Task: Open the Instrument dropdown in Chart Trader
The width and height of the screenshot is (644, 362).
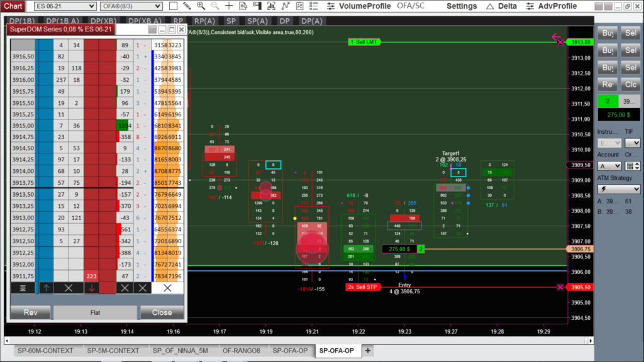Action: tap(609, 143)
